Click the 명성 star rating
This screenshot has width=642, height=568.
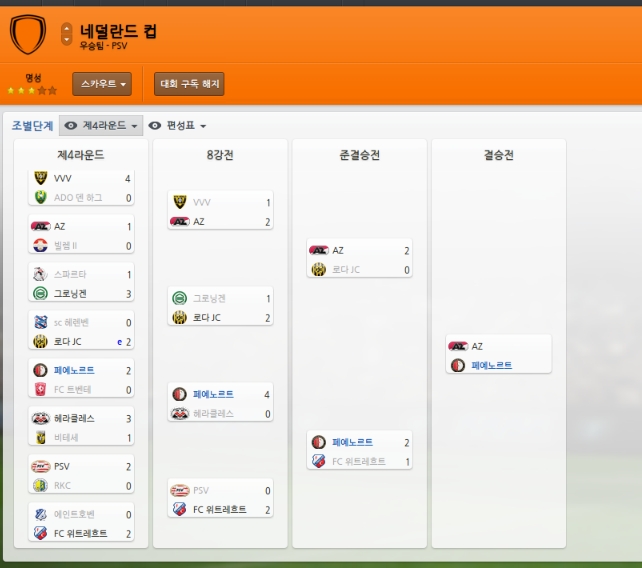tap(32, 91)
